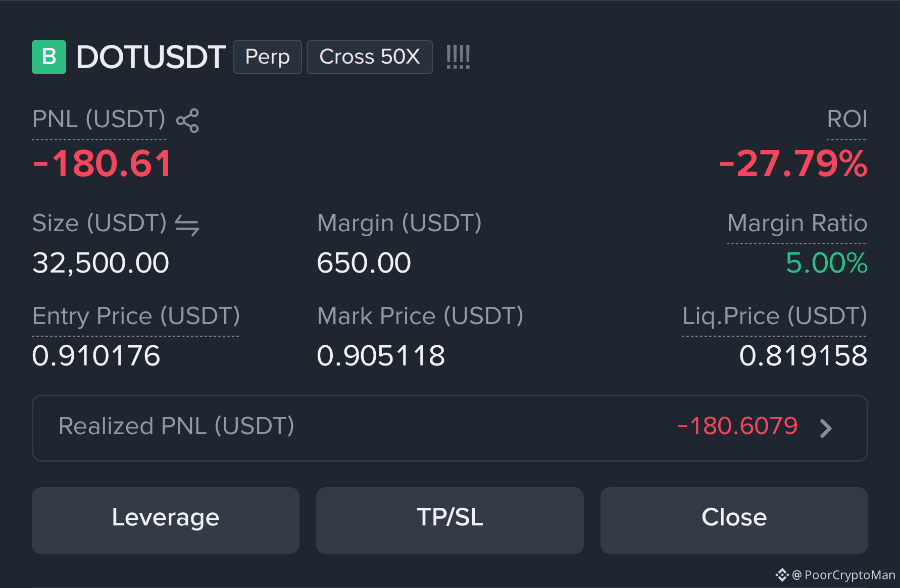The image size is (900, 588).
Task: Click the PNL share icon
Action: coord(187,121)
